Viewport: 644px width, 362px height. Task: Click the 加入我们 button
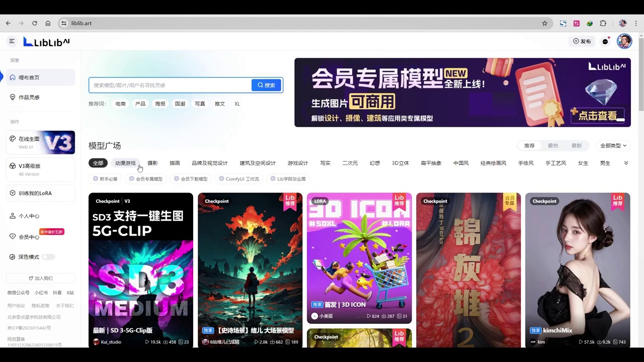[40, 278]
